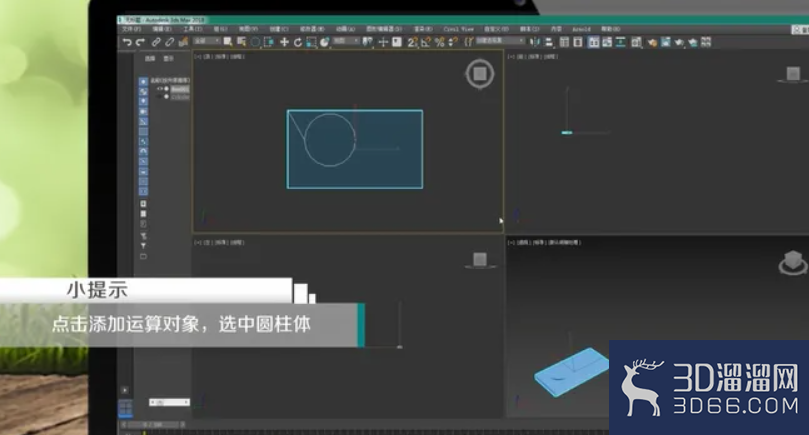This screenshot has height=435, width=809.
Task: Click the Render Production teapot icon
Action: click(x=679, y=42)
